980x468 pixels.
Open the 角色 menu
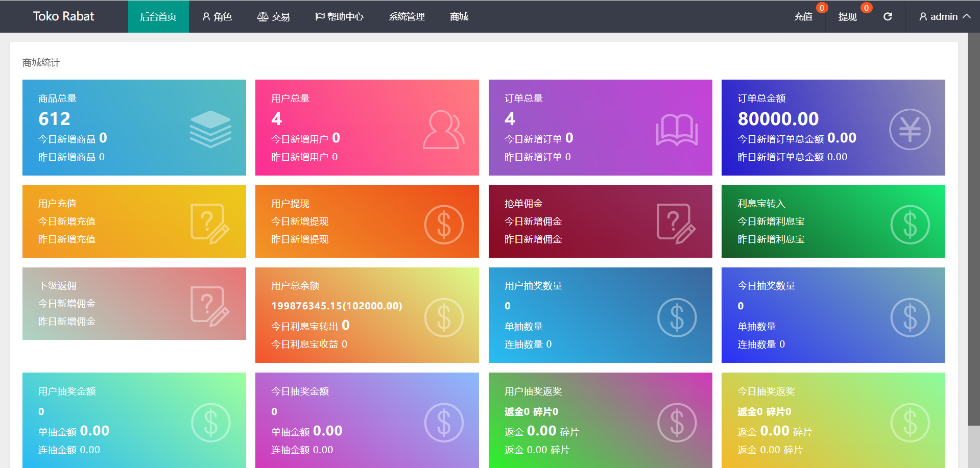(217, 16)
